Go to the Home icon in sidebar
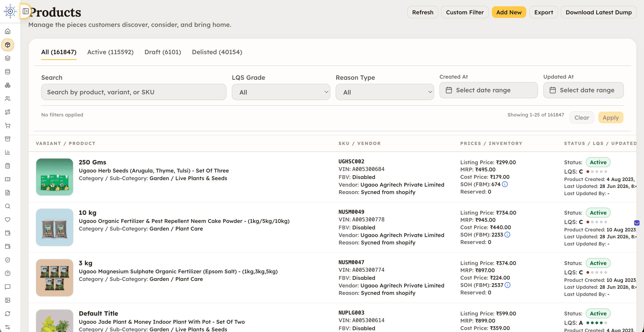Screen dimensions: 644x332 point(8,31)
